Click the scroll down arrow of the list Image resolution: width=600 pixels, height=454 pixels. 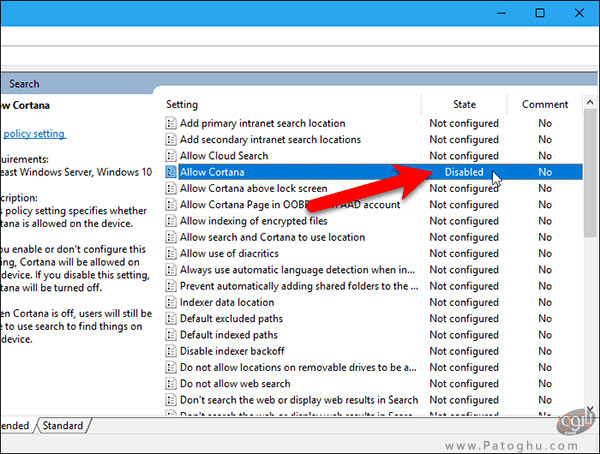click(x=590, y=409)
